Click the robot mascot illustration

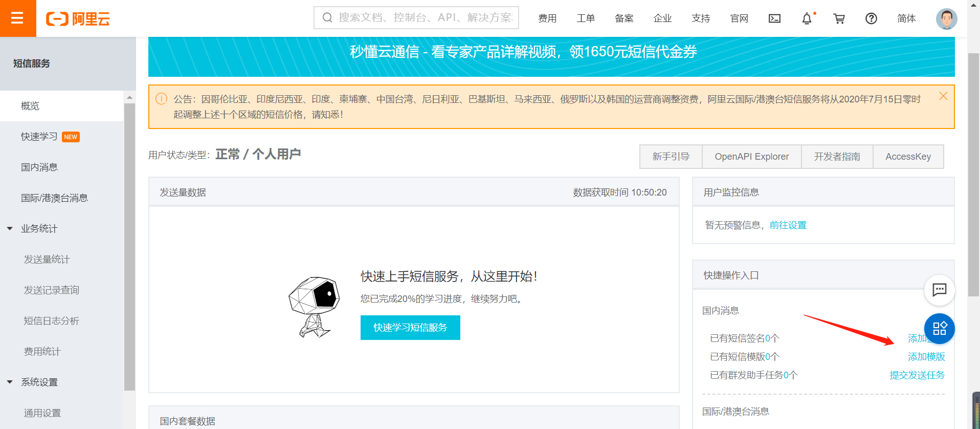[x=314, y=307]
